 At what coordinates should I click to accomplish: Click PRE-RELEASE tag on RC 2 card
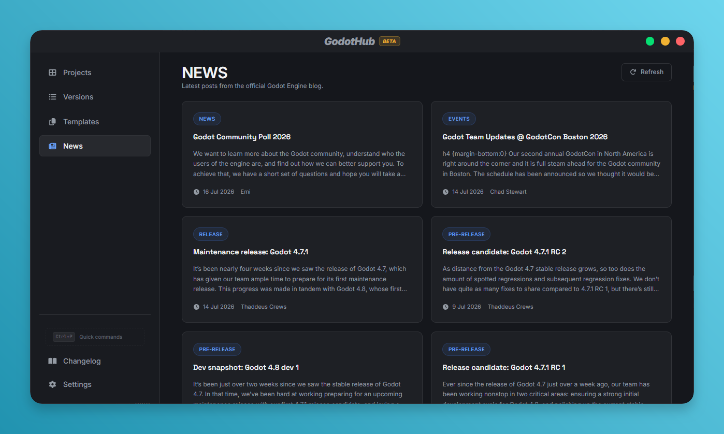(x=466, y=234)
